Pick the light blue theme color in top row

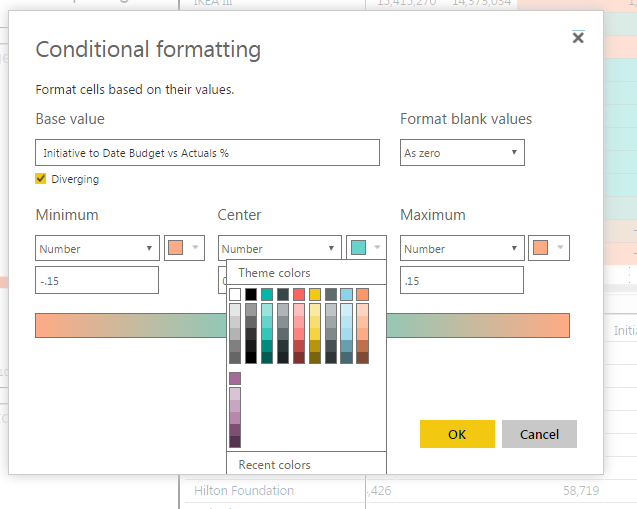pyautogui.click(x=347, y=295)
